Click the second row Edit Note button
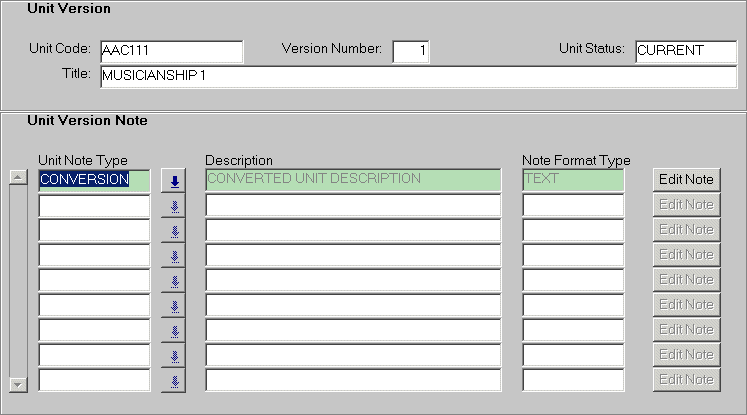This screenshot has width=747, height=415. (x=686, y=205)
